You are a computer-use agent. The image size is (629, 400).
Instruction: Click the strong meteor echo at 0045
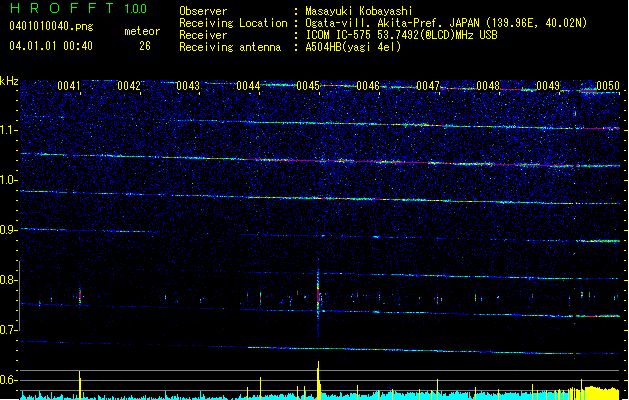[318, 296]
